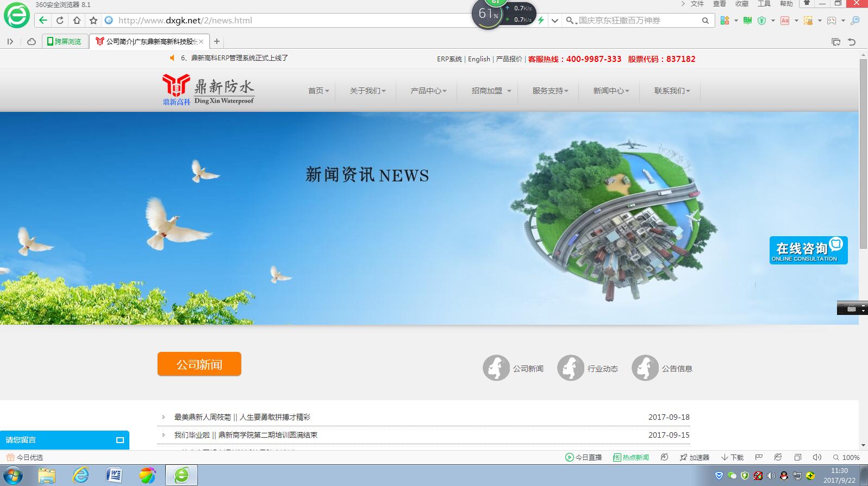The width and height of the screenshot is (868, 486).
Task: Click the browser back arrow button
Action: click(x=43, y=21)
